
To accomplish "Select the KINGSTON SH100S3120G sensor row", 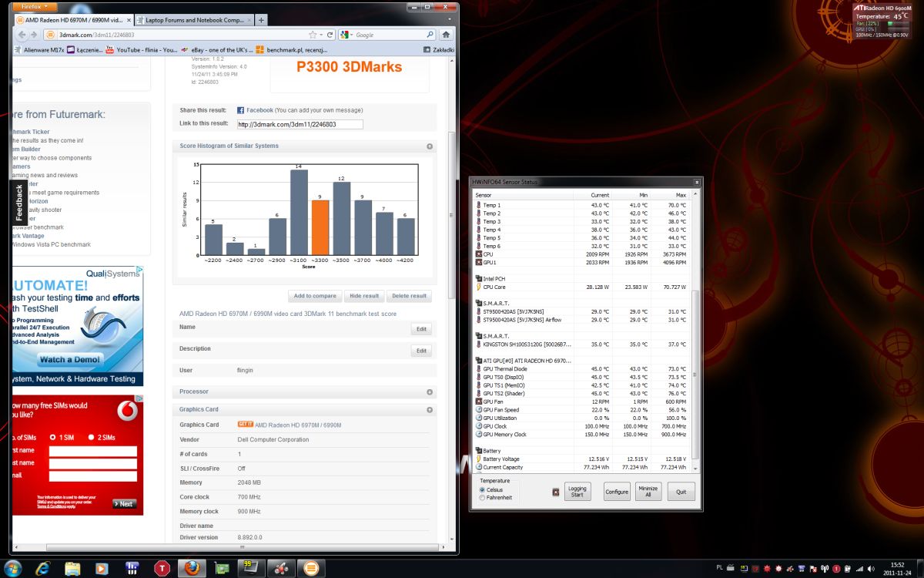I will coord(583,344).
